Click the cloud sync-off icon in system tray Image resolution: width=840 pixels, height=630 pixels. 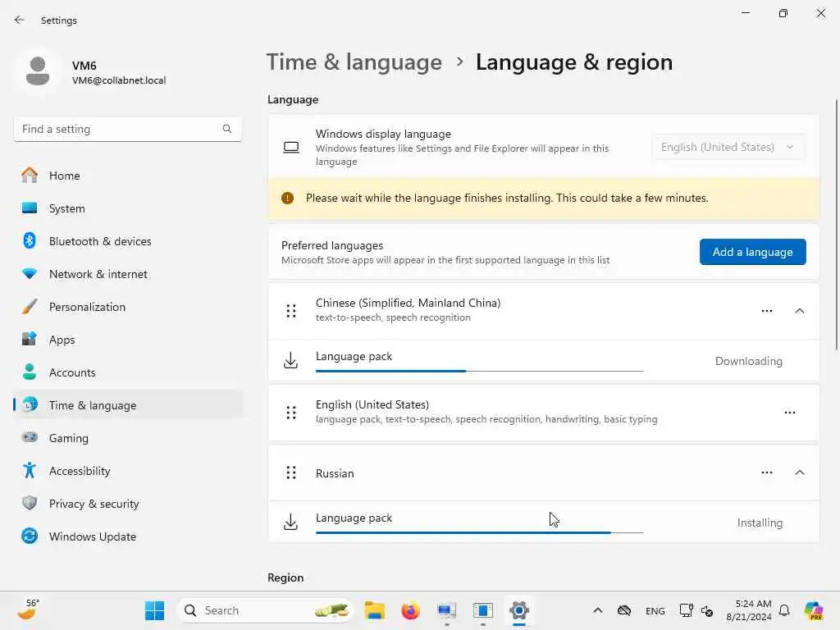click(x=624, y=610)
